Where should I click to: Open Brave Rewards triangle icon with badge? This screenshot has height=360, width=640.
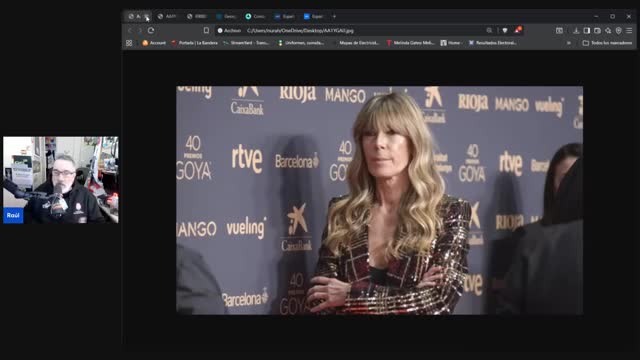518,30
